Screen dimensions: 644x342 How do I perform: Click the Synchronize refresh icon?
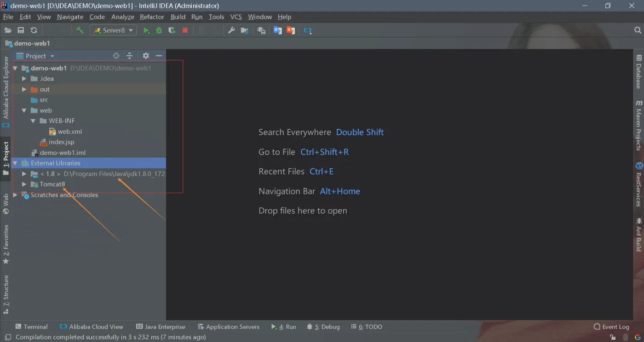tap(34, 30)
